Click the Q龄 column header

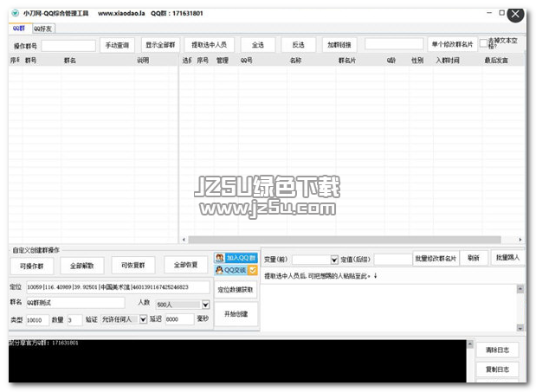391,61
